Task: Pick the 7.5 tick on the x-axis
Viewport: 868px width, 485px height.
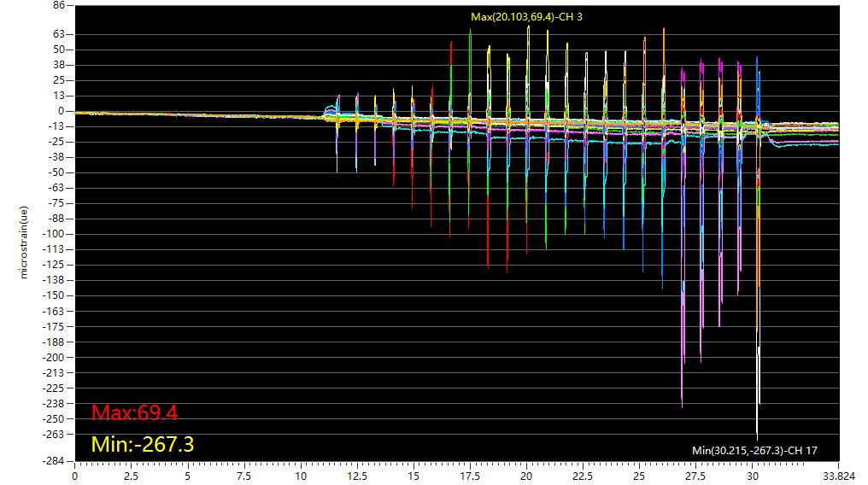Action: pyautogui.click(x=244, y=476)
